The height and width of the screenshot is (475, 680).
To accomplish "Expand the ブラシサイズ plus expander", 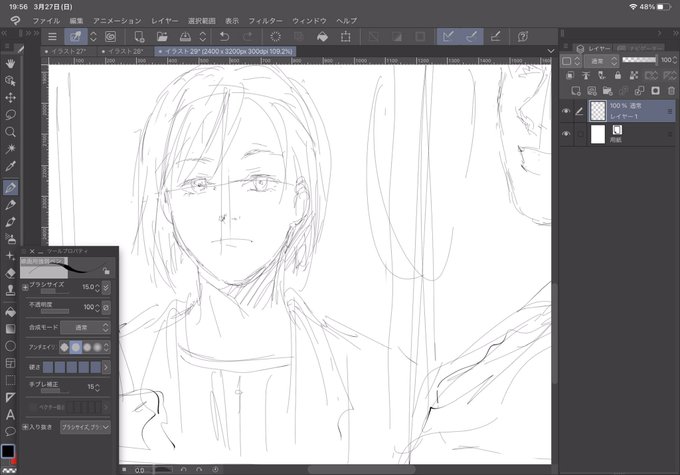I will [25, 287].
